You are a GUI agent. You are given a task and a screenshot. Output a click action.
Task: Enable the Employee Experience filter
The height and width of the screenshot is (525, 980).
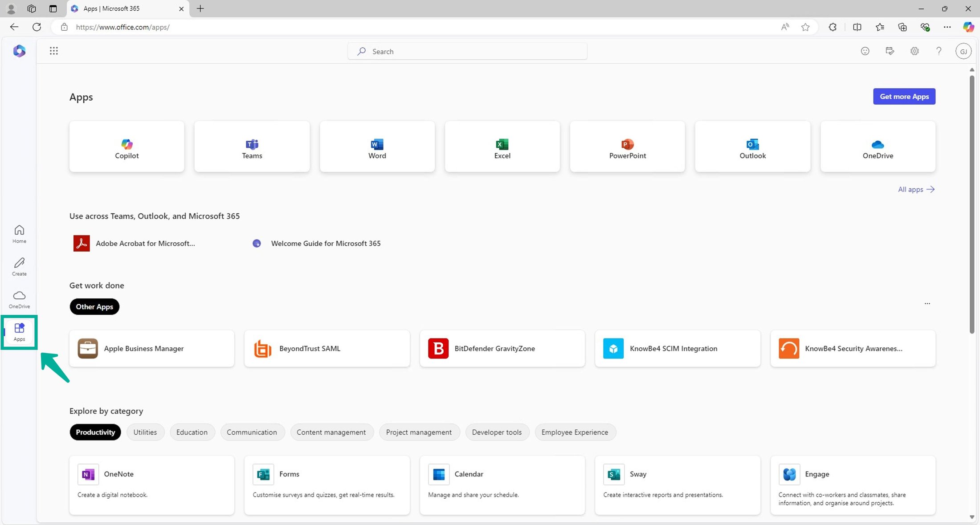[575, 432]
